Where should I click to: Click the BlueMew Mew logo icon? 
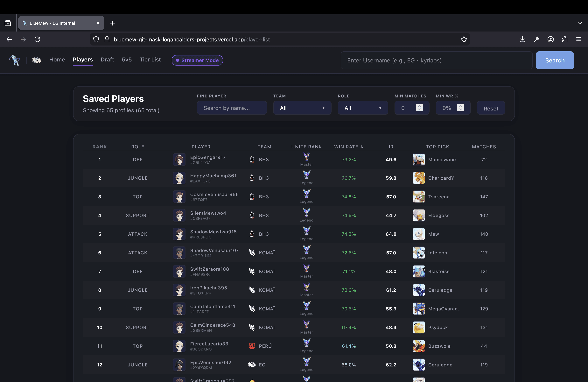15,60
